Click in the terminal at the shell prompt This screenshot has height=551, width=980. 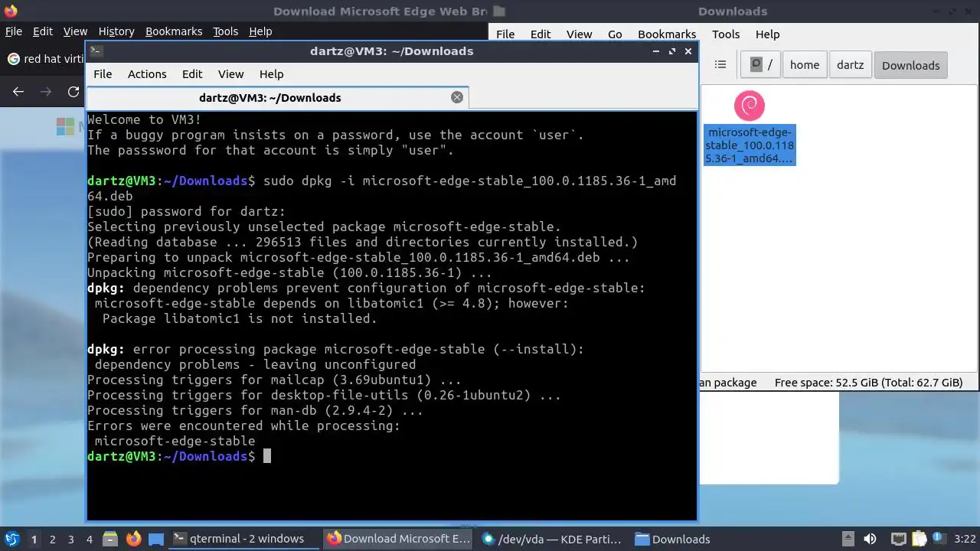click(267, 456)
